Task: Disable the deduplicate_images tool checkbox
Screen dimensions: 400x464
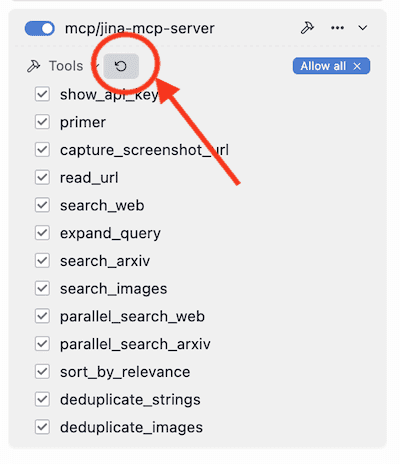Action: click(x=42, y=427)
